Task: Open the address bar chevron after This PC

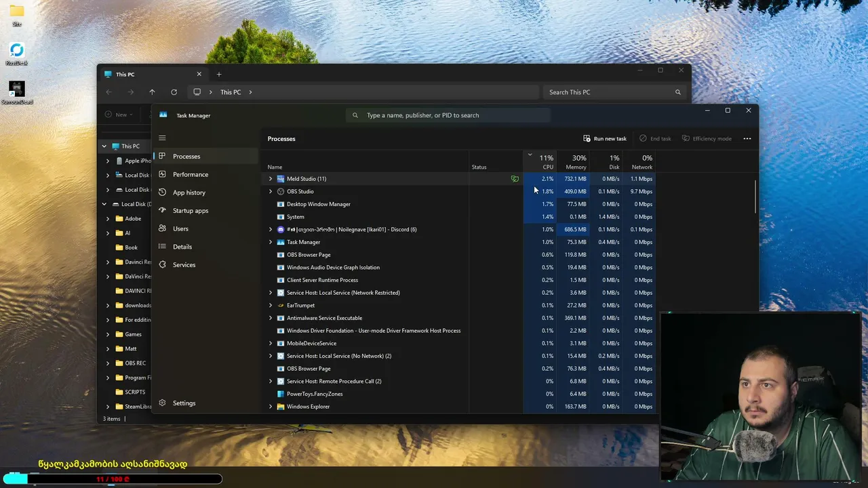Action: pyautogui.click(x=250, y=92)
